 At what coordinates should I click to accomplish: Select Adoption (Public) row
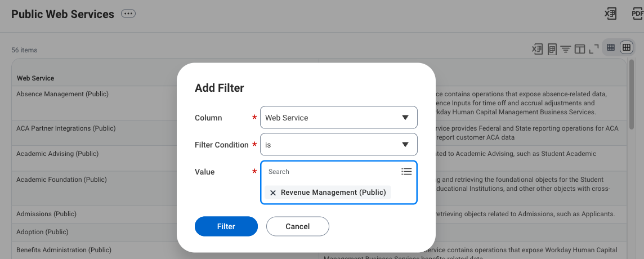click(x=42, y=232)
